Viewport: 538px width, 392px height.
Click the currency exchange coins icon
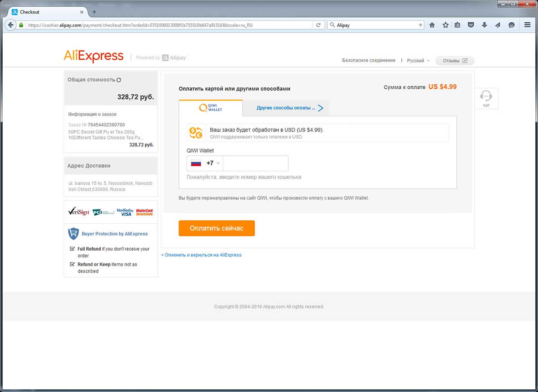(x=195, y=133)
